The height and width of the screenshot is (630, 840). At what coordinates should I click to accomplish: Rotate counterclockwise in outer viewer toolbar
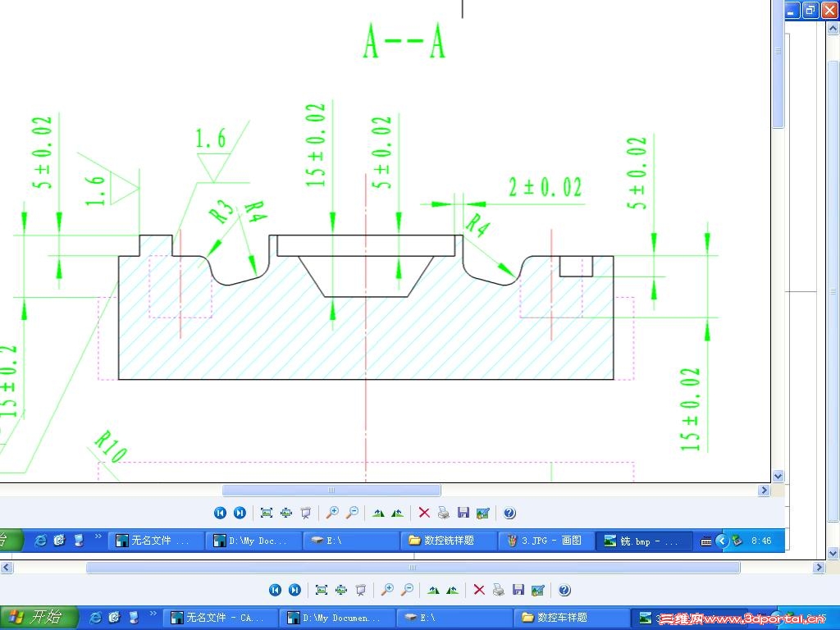[x=453, y=590]
